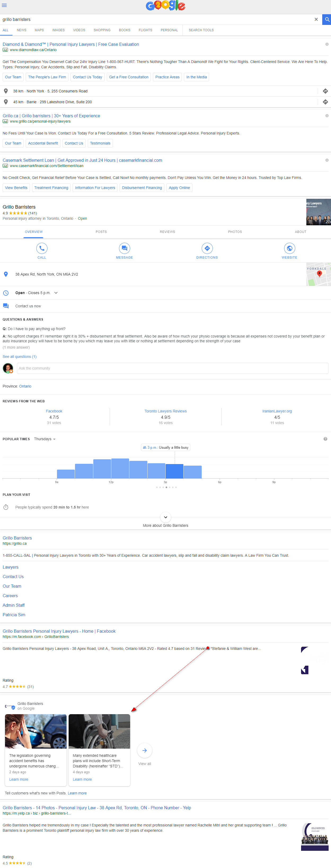Click Grillo Barristers verified logo on Google posts
The height and width of the screenshot is (868, 331).
click(x=10, y=706)
